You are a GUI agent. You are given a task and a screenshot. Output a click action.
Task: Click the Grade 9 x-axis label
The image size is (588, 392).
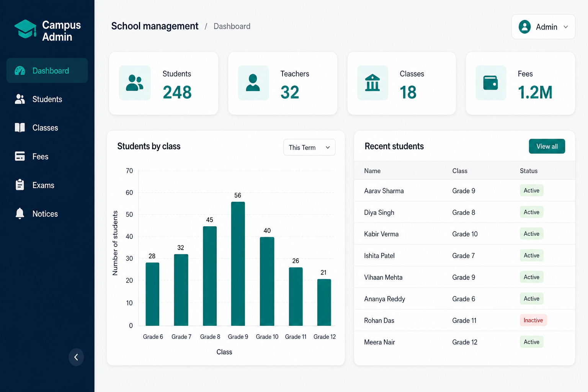pyautogui.click(x=238, y=336)
